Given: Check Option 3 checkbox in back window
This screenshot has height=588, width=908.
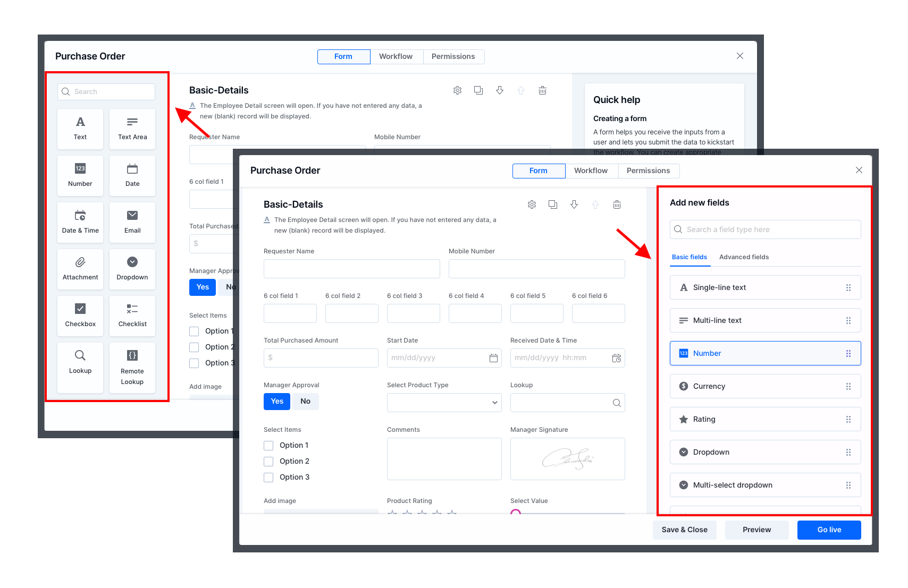Looking at the screenshot, I should (194, 363).
